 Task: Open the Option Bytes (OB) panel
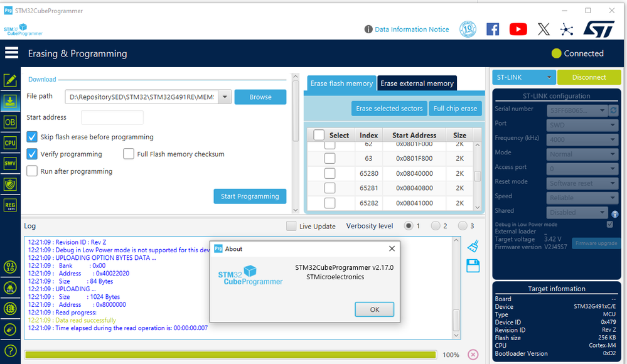pyautogui.click(x=10, y=122)
